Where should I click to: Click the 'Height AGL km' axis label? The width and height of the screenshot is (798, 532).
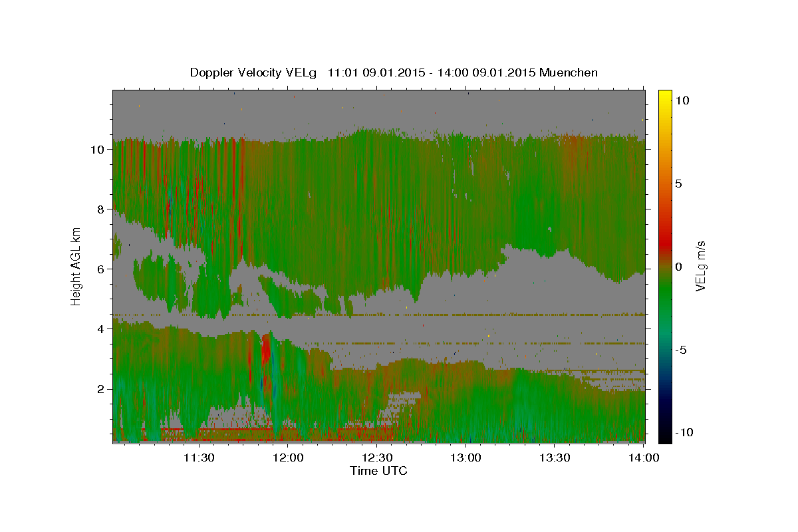(x=76, y=265)
